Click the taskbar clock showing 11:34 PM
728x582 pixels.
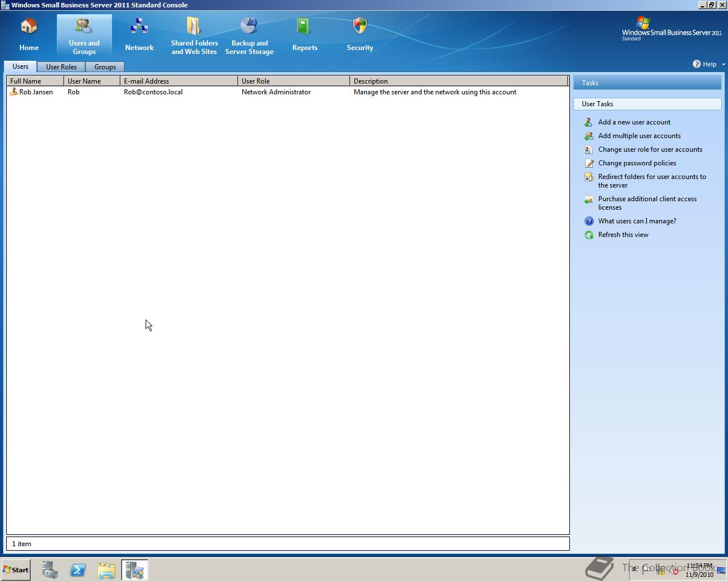tap(699, 570)
